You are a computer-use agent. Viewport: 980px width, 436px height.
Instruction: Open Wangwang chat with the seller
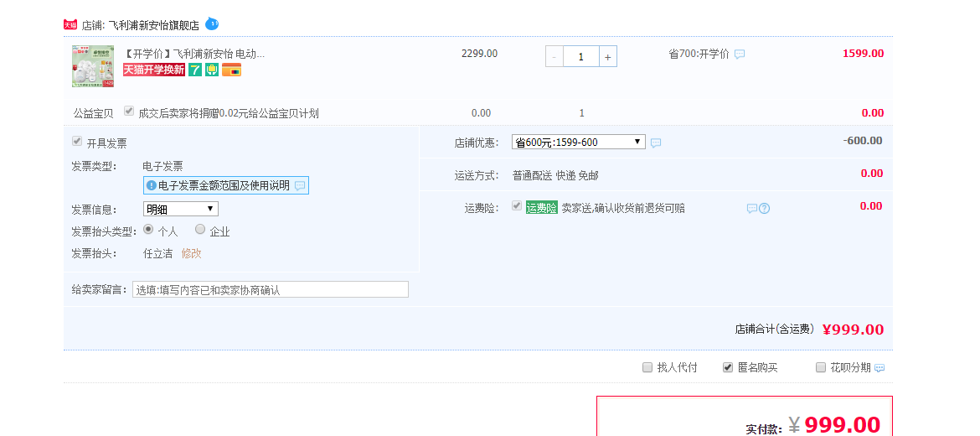(x=212, y=23)
